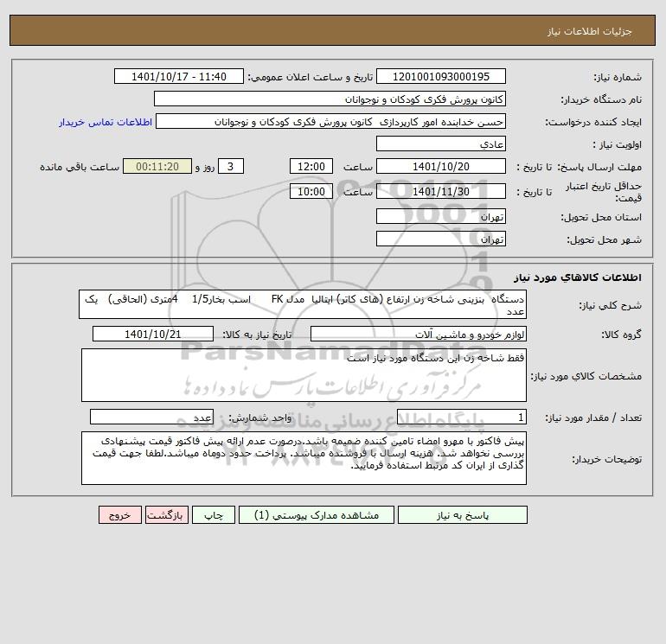Click the buyer notes text area
Screen dimensions: 666x644
(x=304, y=458)
